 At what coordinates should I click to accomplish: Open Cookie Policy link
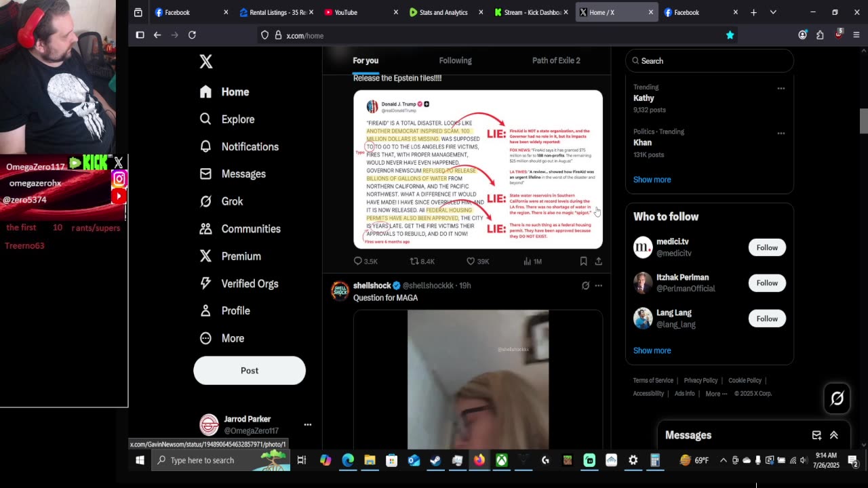pos(745,380)
